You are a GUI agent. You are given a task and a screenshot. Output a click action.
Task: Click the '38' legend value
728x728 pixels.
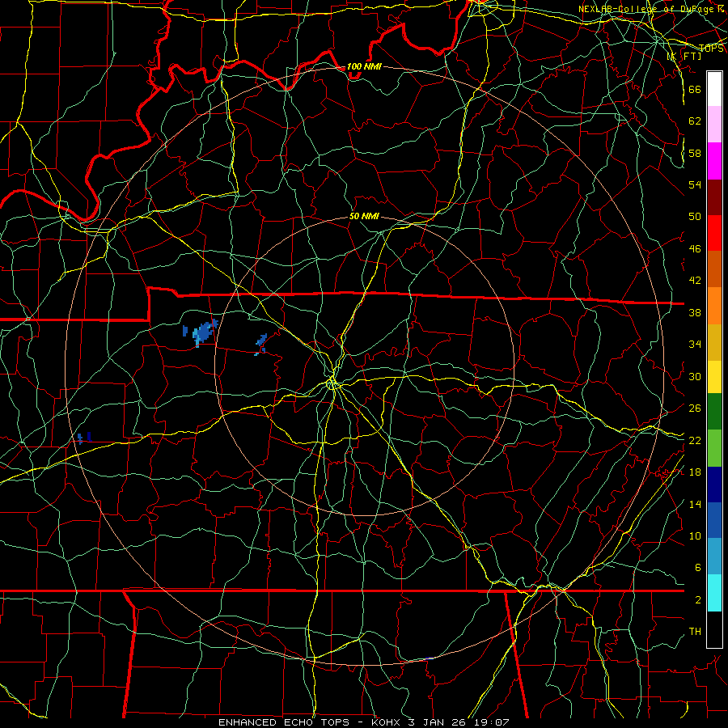click(695, 312)
